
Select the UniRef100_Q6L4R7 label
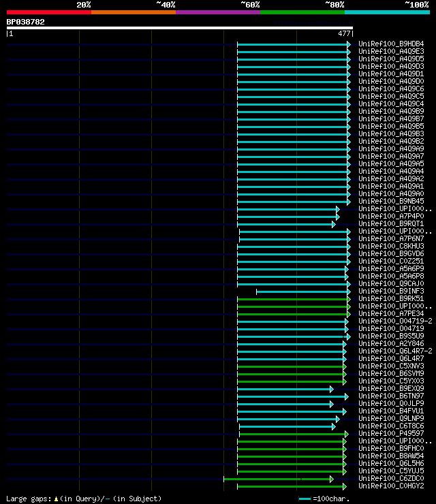point(391,359)
